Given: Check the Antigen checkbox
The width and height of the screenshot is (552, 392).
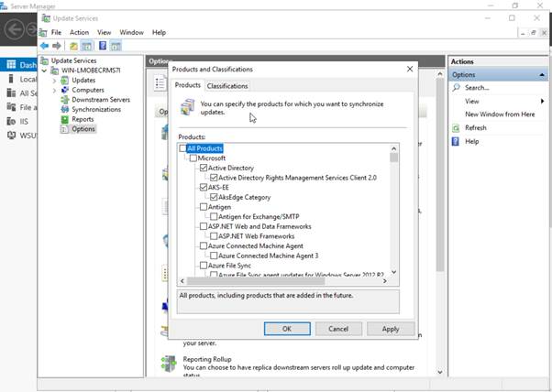Looking at the screenshot, I should coord(204,207).
